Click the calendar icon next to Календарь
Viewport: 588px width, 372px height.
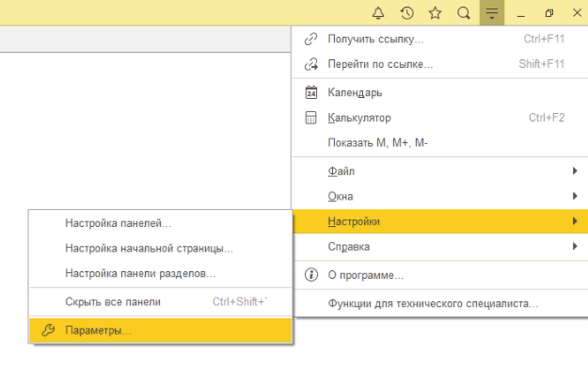point(310,92)
